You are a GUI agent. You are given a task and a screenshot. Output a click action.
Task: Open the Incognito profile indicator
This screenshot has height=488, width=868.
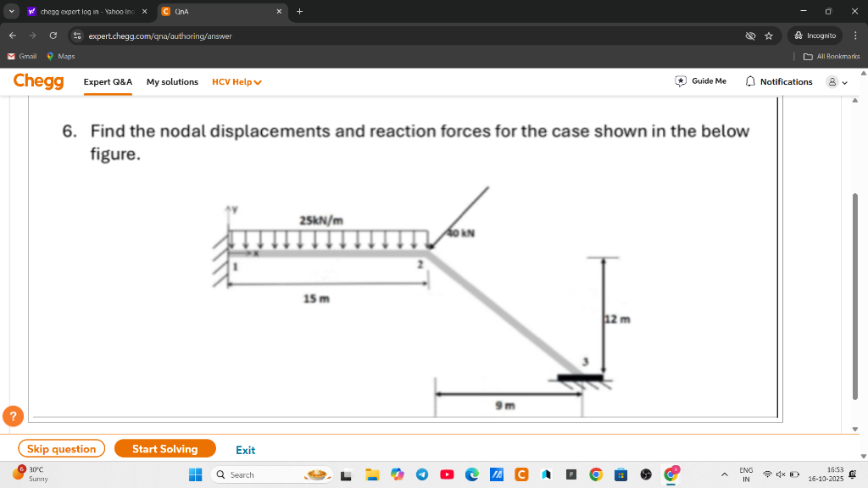coord(815,36)
